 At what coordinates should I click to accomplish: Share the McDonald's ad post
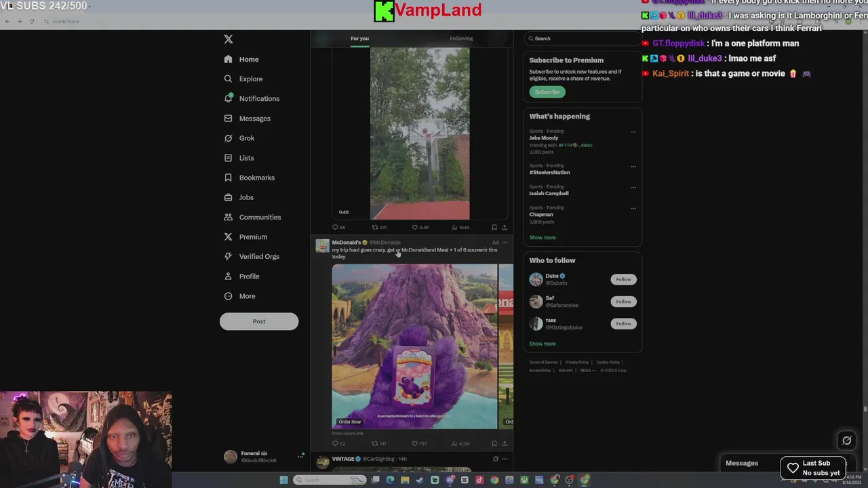[x=505, y=444]
